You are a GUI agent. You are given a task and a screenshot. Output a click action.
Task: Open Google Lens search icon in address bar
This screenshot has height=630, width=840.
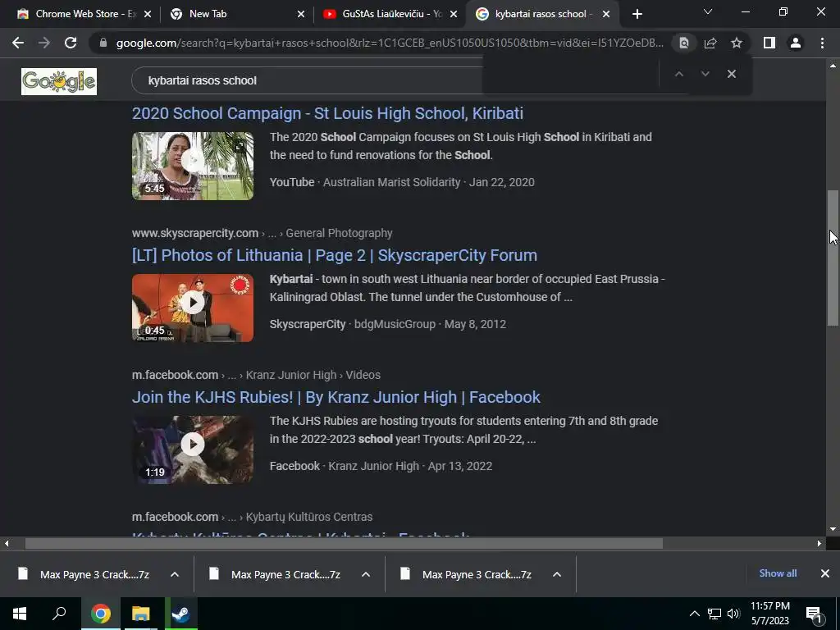[684, 43]
